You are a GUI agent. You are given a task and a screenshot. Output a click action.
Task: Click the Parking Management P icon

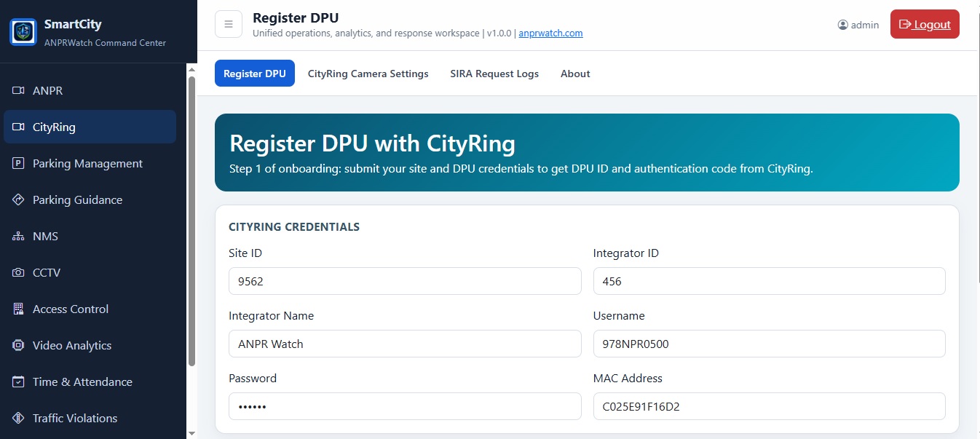(x=19, y=164)
